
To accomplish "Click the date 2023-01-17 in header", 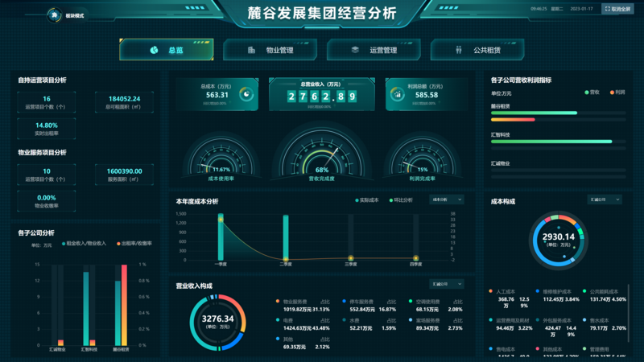I will tap(581, 9).
